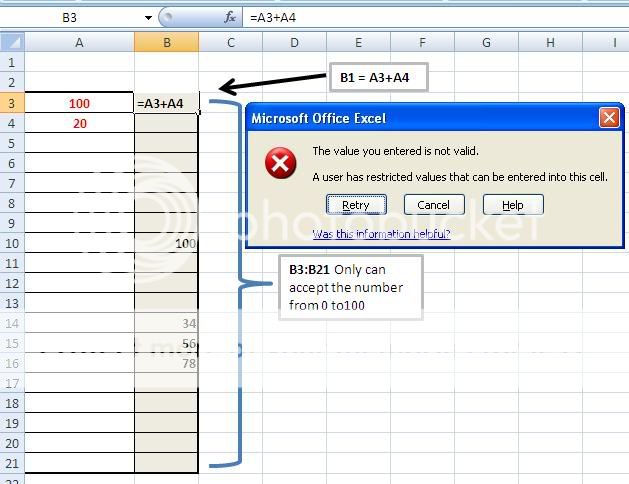The width and height of the screenshot is (629, 484).
Task: Select row 10 header
Action: (x=12, y=243)
